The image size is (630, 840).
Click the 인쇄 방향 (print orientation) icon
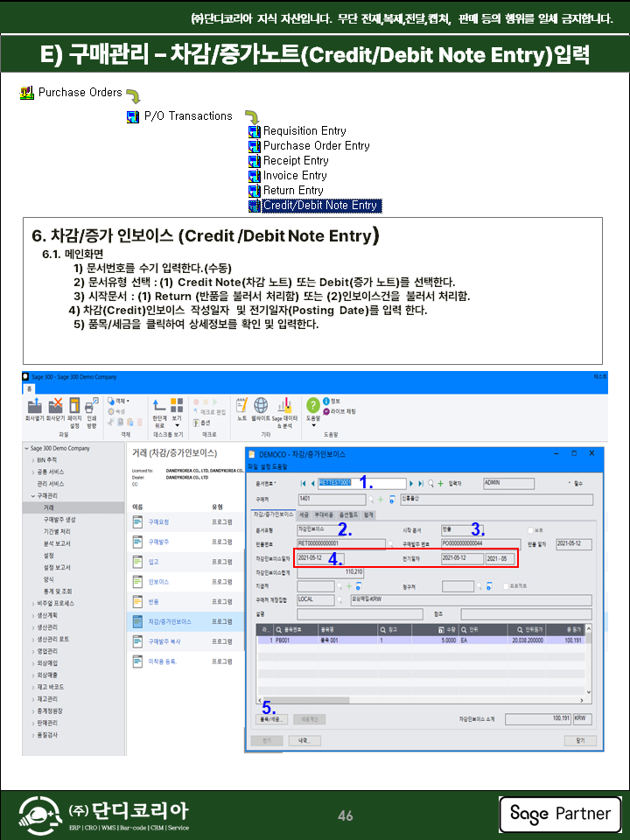[92, 405]
